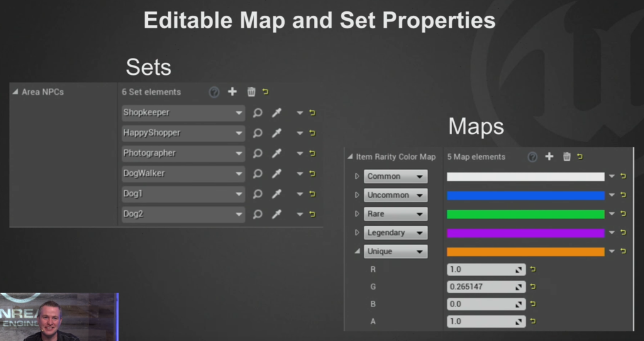Image resolution: width=644 pixels, height=341 pixels.
Task: Open the white Common color swatch
Action: pyautogui.click(x=526, y=177)
